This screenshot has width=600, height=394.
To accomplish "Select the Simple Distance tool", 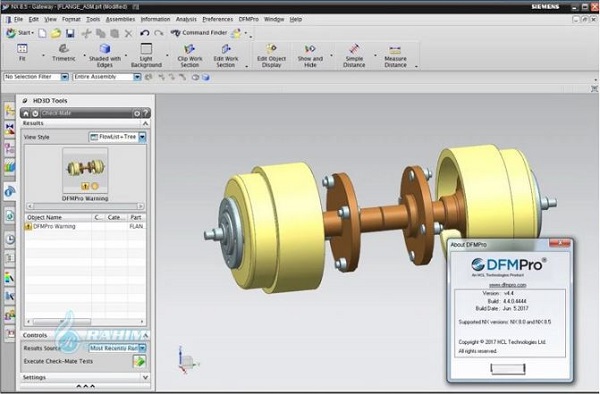I will [x=354, y=49].
